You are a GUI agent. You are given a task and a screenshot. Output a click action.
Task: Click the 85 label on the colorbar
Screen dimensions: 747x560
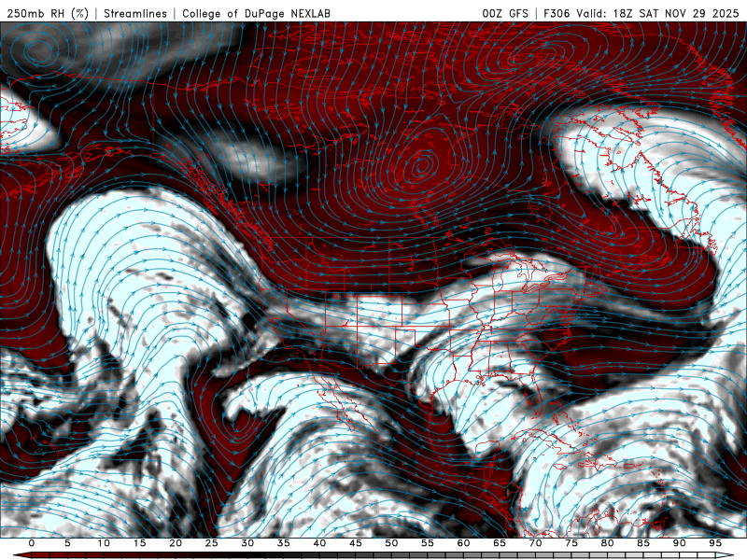point(643,543)
